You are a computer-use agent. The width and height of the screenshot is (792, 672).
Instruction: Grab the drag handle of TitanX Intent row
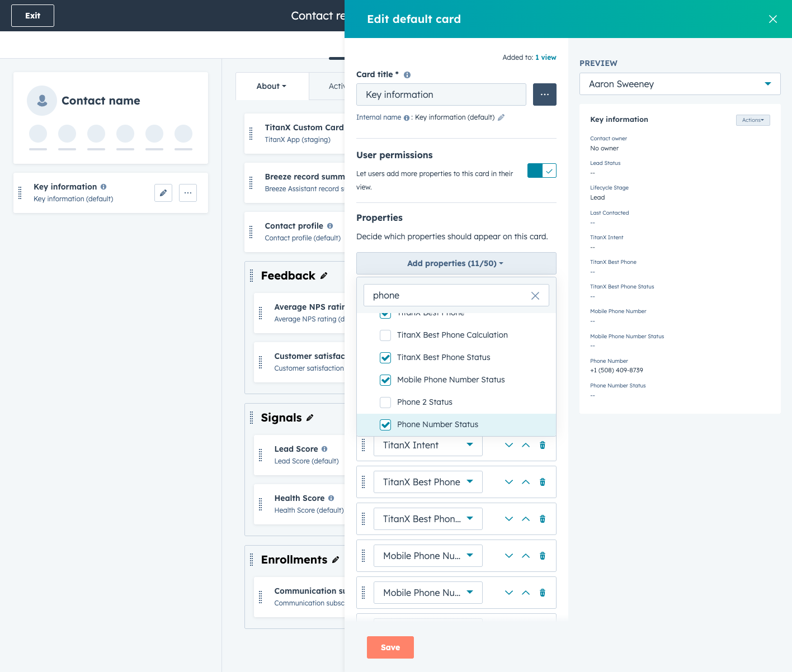[x=364, y=445]
